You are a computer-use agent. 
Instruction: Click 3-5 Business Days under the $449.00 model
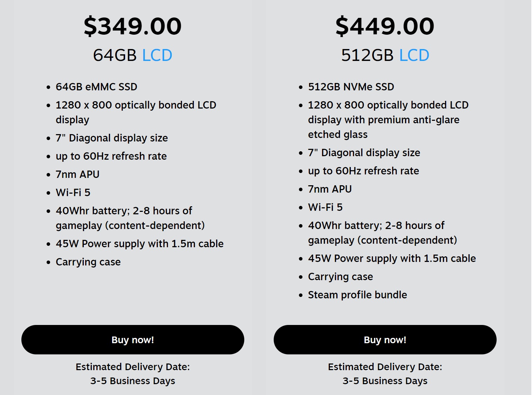pyautogui.click(x=385, y=381)
